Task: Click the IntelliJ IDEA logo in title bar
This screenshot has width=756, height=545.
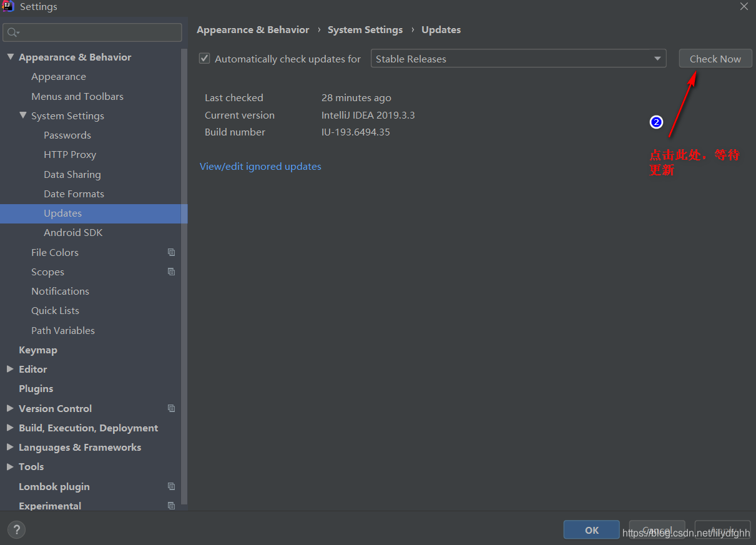Action: pyautogui.click(x=8, y=7)
